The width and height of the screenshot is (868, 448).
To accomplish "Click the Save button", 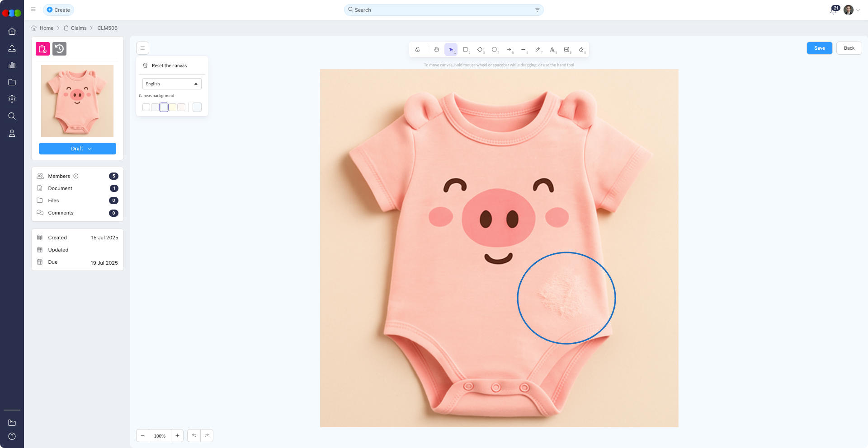I will (819, 48).
